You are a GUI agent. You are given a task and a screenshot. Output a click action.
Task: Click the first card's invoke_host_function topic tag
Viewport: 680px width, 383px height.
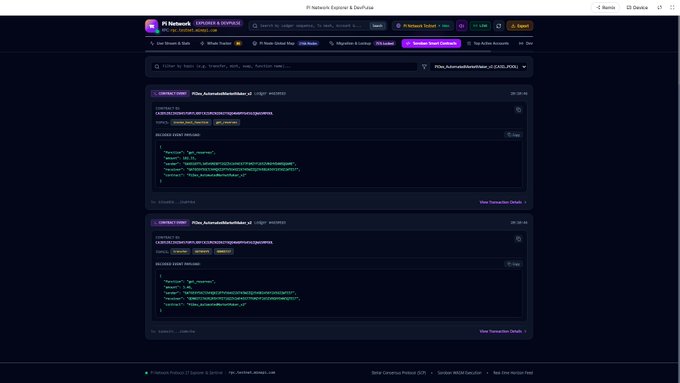click(191, 122)
